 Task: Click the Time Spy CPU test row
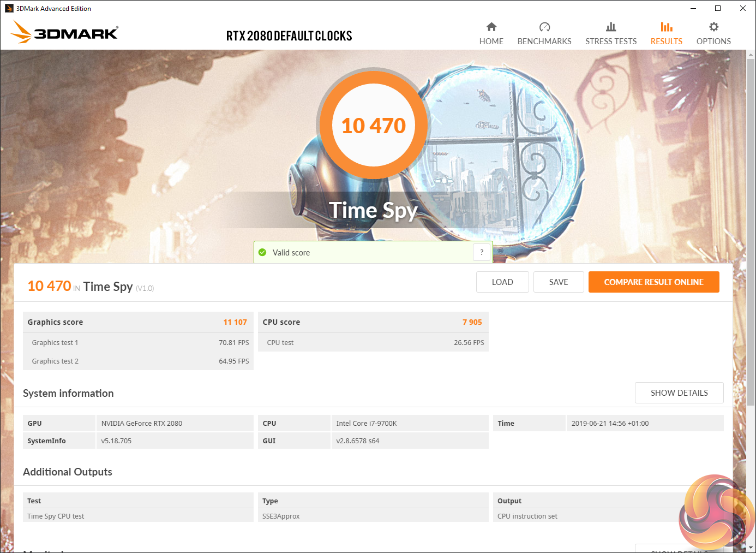click(x=138, y=516)
